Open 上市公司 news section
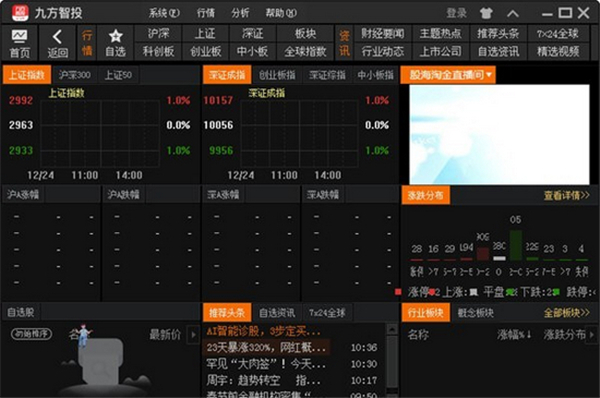Image resolution: width=600 pixels, height=398 pixels. [x=440, y=51]
